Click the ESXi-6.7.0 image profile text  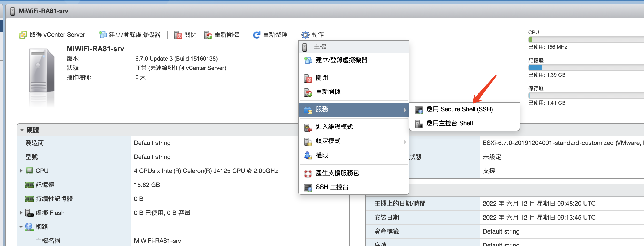(x=563, y=143)
